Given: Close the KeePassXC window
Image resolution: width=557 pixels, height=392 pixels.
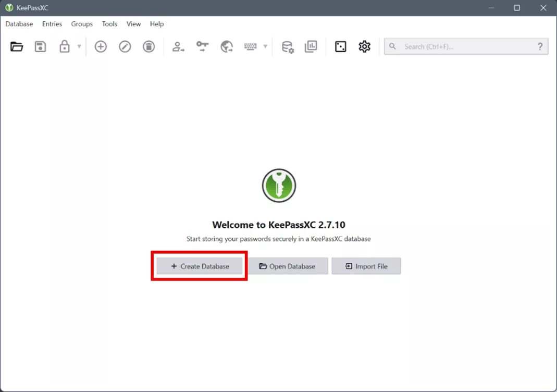Looking at the screenshot, I should pyautogui.click(x=543, y=8).
